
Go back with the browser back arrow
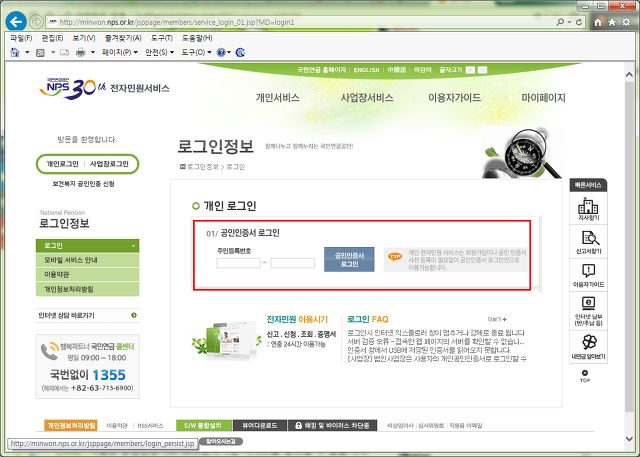pos(16,21)
